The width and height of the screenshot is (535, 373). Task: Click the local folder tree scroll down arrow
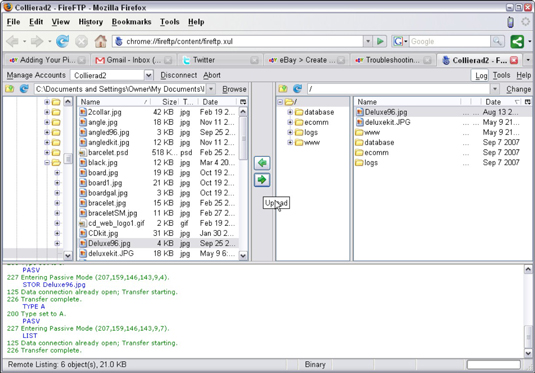pyautogui.click(x=68, y=255)
